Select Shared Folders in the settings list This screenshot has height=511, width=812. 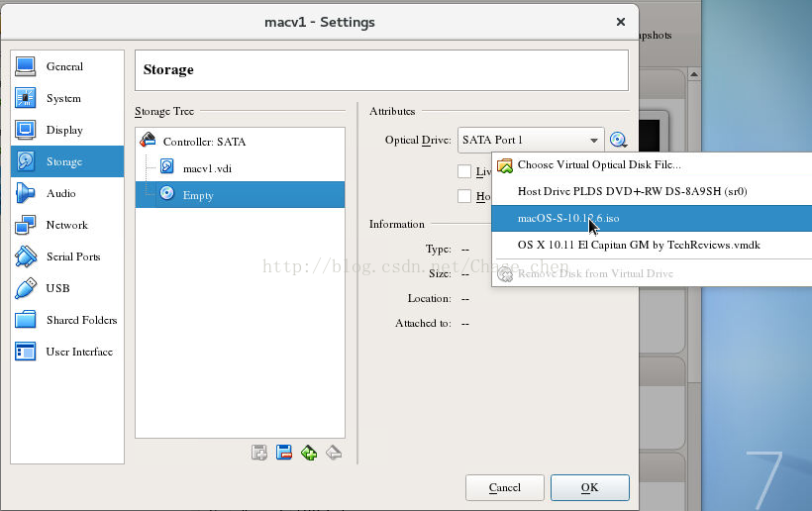(x=67, y=320)
